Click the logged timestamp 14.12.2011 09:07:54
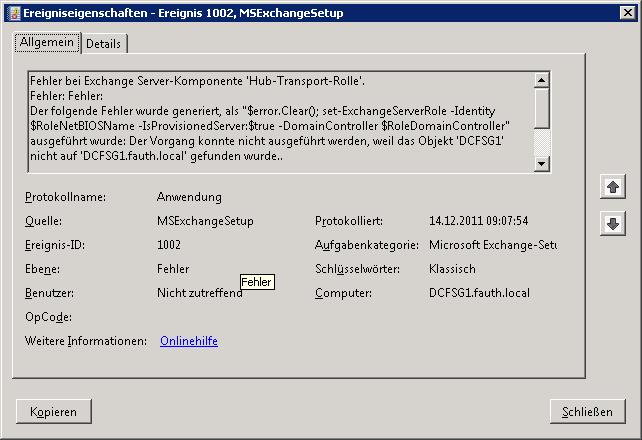 coord(479,221)
